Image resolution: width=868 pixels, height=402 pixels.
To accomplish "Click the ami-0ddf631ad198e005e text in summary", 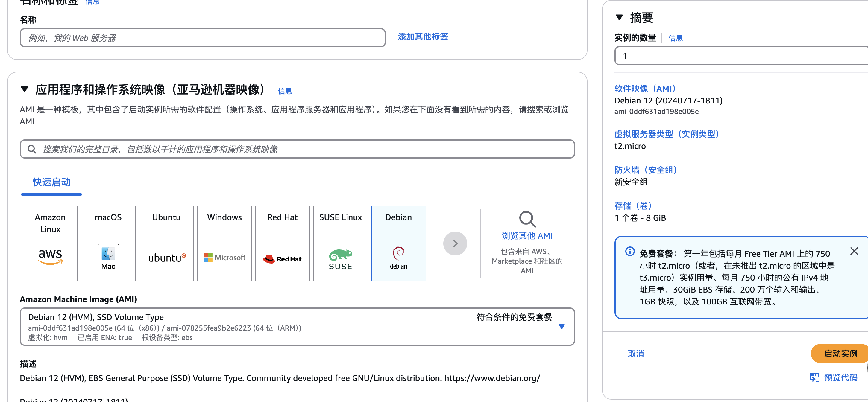I will click(x=656, y=112).
